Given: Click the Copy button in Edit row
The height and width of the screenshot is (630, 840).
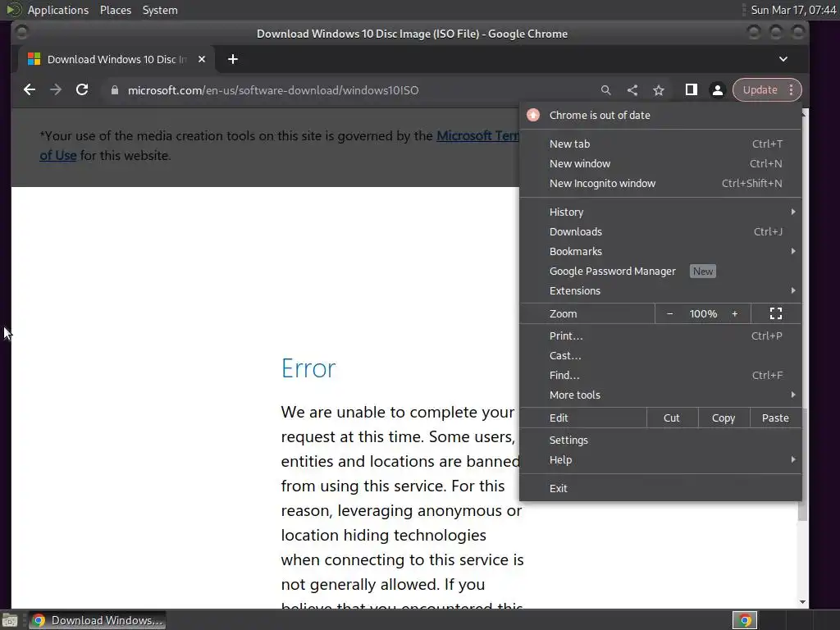Looking at the screenshot, I should [x=724, y=418].
